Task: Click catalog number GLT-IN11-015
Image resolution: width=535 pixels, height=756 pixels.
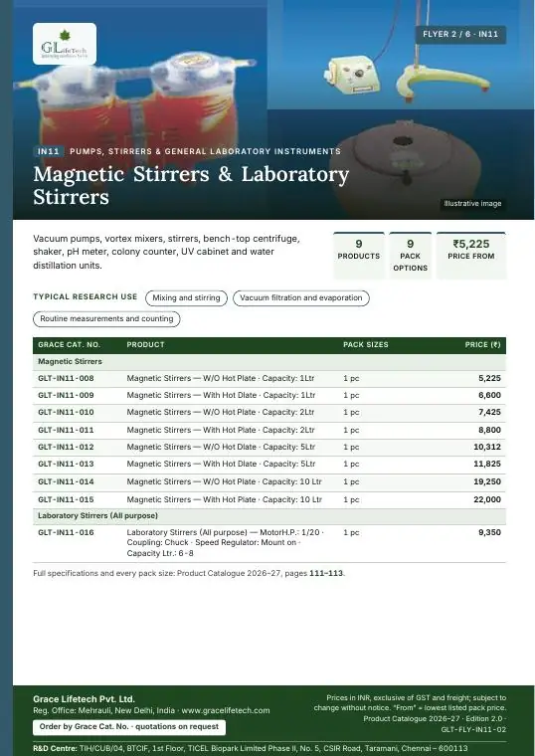Action: (x=66, y=499)
